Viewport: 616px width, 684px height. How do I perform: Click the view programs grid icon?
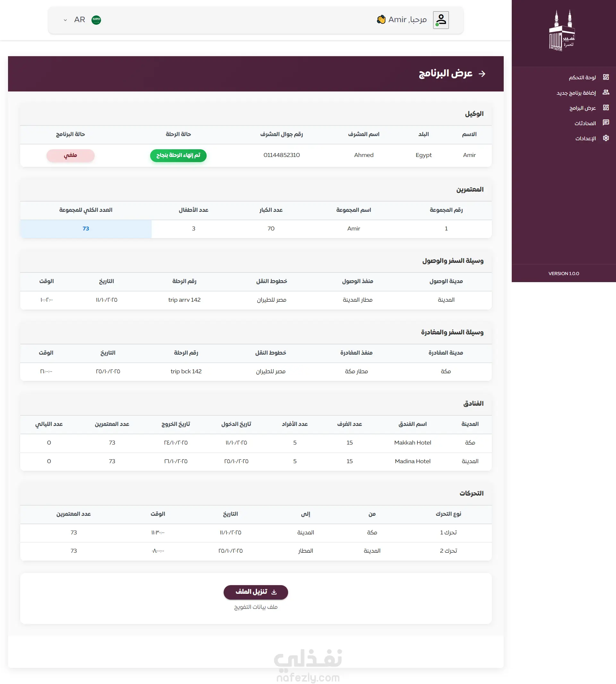606,108
